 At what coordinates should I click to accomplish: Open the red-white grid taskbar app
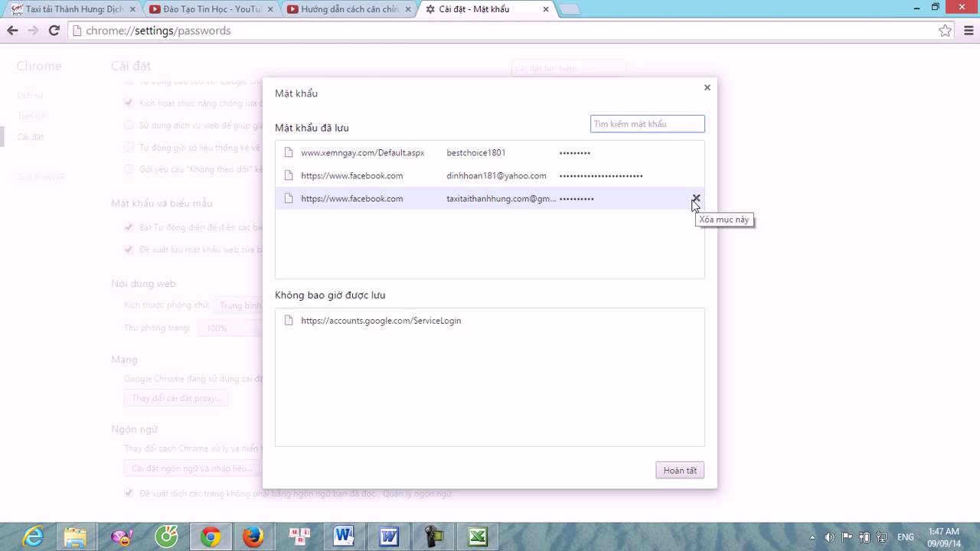[x=299, y=537]
